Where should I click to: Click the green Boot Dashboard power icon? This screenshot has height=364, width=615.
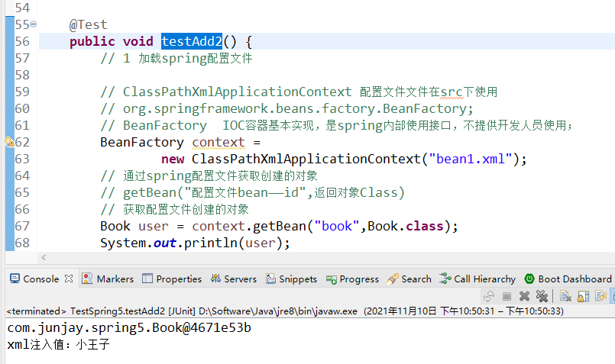tap(529, 279)
